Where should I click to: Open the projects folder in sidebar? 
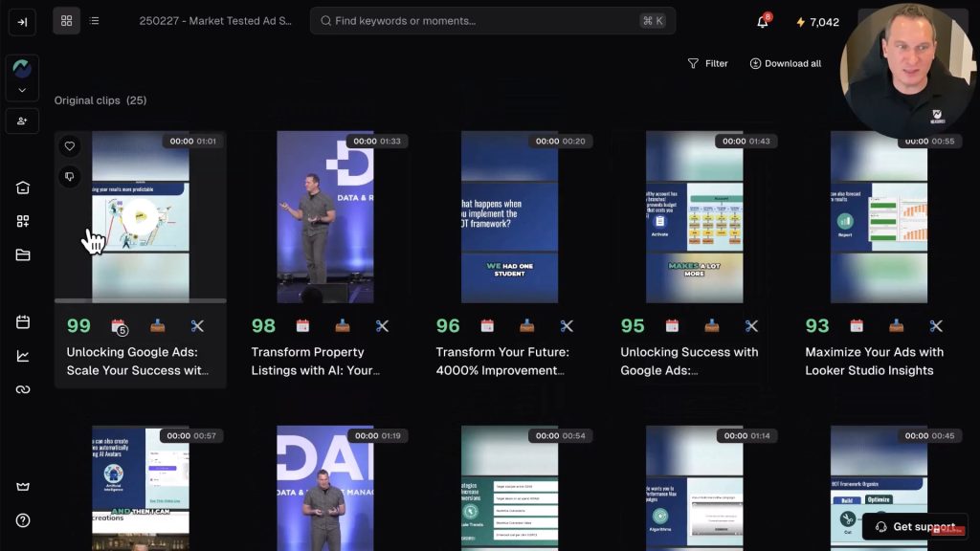pos(23,254)
